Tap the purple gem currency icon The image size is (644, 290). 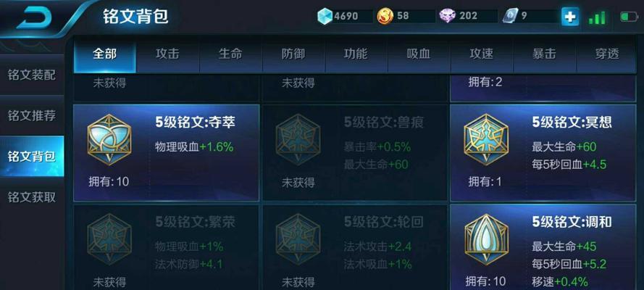point(447,17)
